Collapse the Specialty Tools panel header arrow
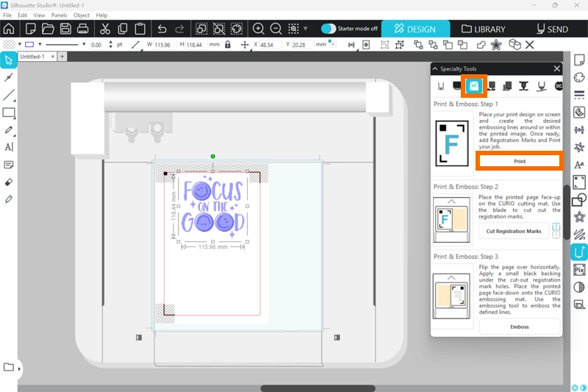The width and height of the screenshot is (588, 392). click(x=435, y=69)
